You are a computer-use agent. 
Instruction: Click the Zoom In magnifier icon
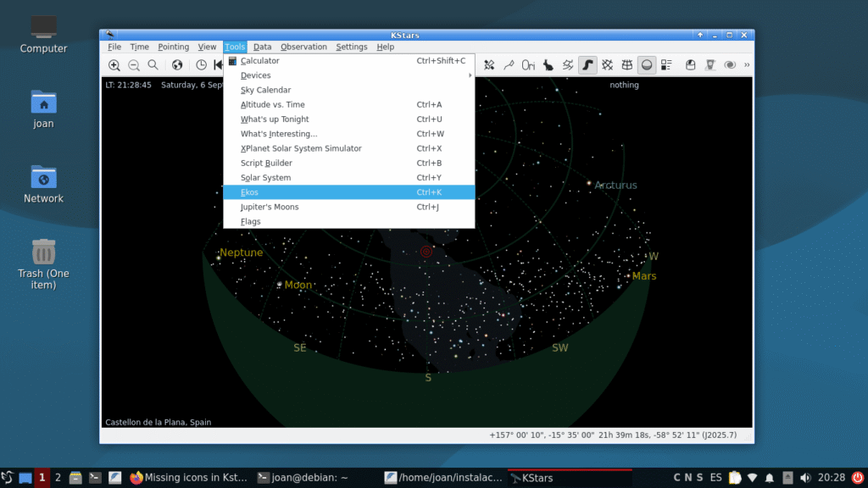click(x=114, y=65)
